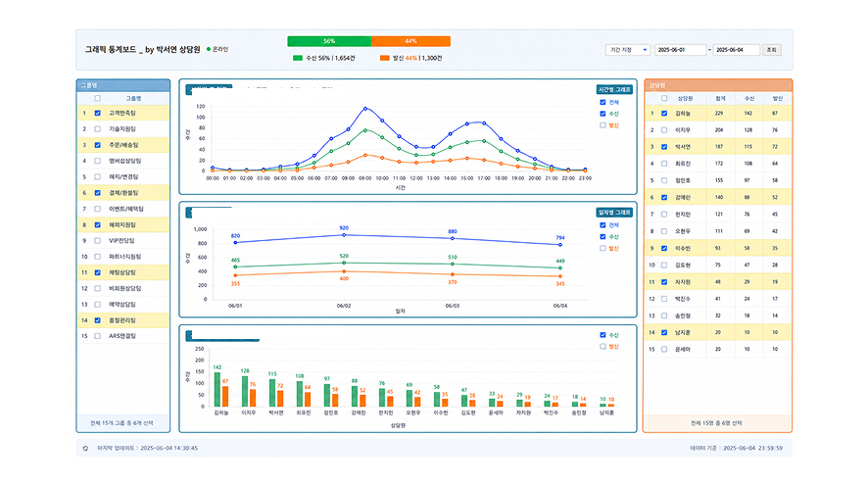
Task: Enable 발신 checkbox in the agent bar chart
Action: tap(603, 347)
